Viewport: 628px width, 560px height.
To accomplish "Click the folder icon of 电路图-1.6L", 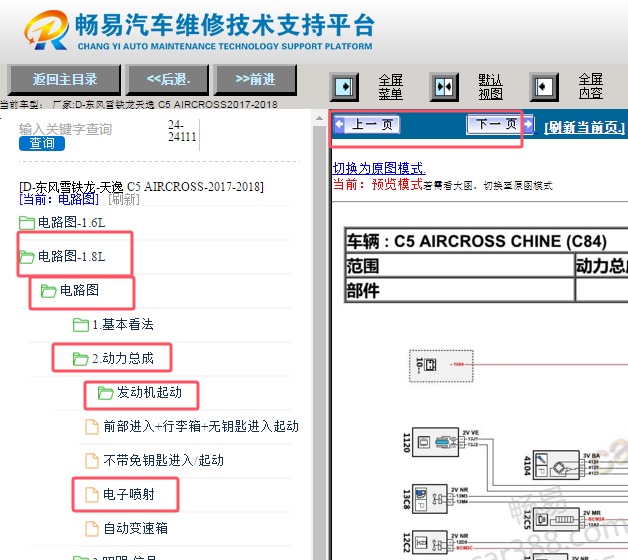I will pyautogui.click(x=27, y=223).
